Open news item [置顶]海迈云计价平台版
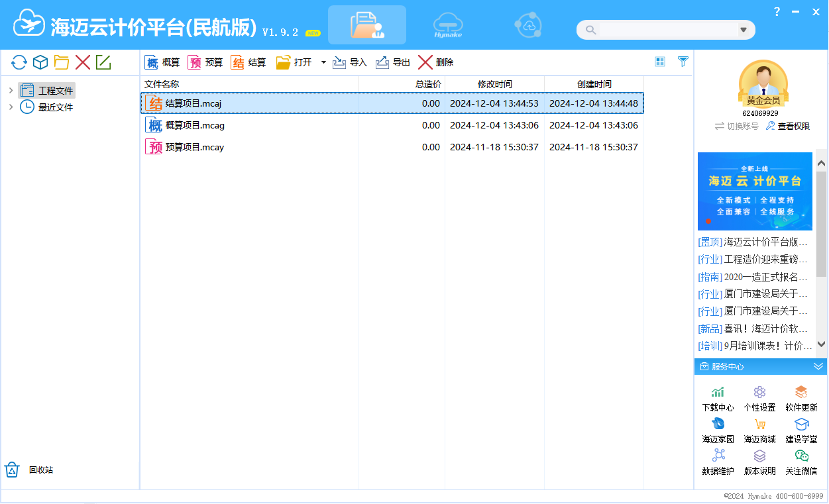The image size is (829, 504). coord(753,242)
